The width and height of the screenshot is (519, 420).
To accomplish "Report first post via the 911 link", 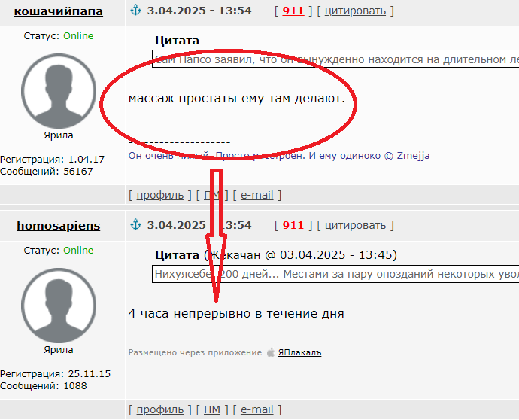I will pos(293,11).
